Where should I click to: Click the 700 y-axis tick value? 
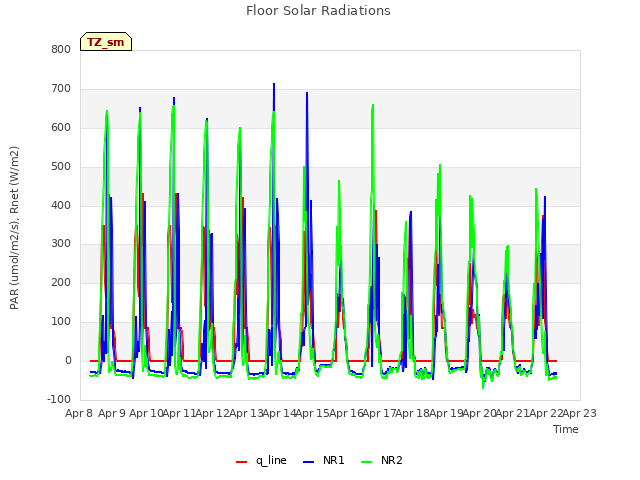tap(61, 89)
